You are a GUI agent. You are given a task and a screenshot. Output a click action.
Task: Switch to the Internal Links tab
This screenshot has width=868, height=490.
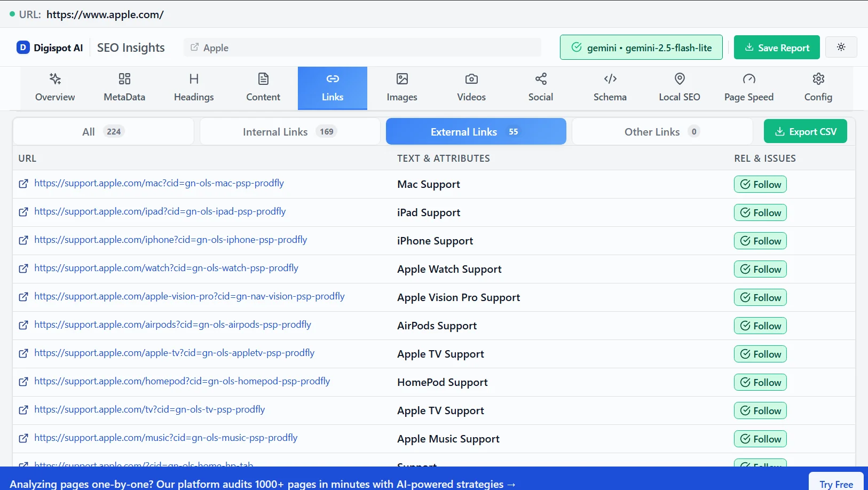[x=289, y=131]
